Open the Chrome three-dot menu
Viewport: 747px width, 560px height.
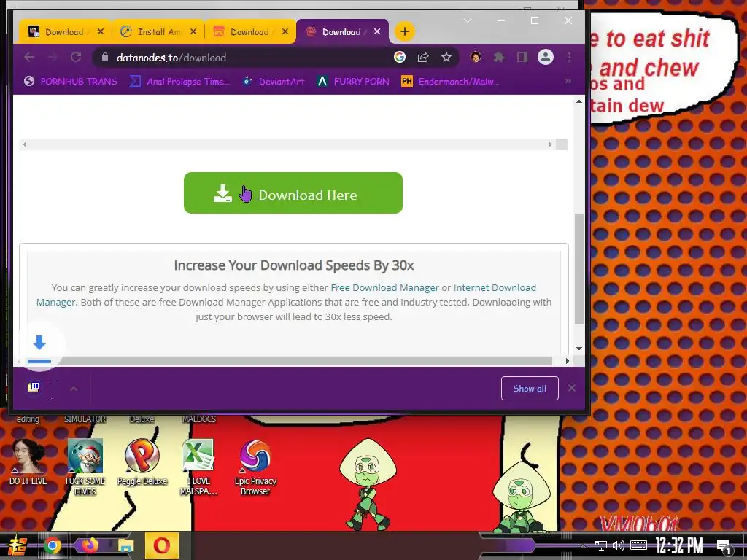(x=569, y=57)
